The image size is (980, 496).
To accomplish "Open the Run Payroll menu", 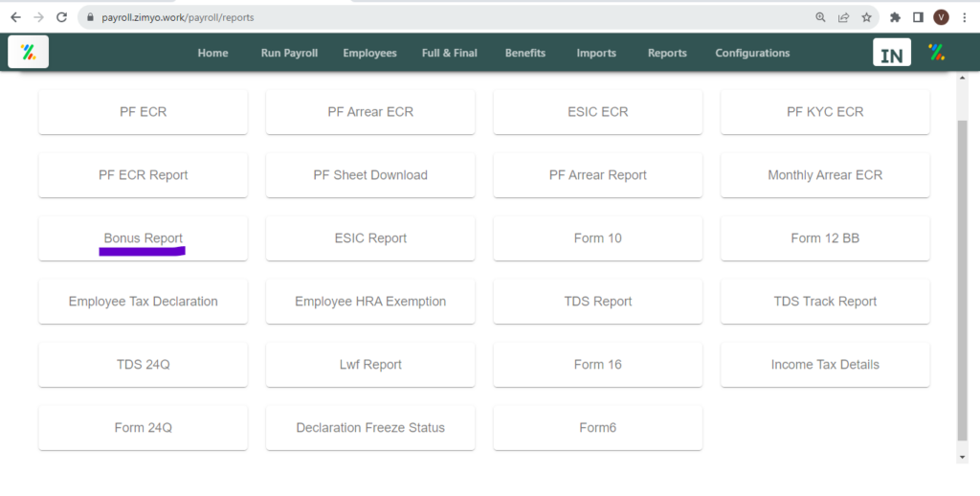I will (289, 54).
